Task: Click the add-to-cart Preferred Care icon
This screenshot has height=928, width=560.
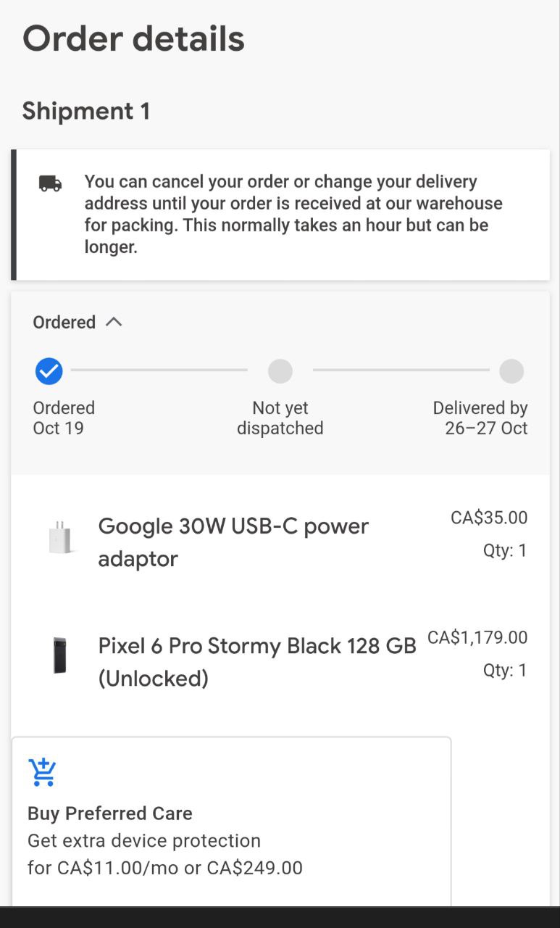Action: point(43,773)
